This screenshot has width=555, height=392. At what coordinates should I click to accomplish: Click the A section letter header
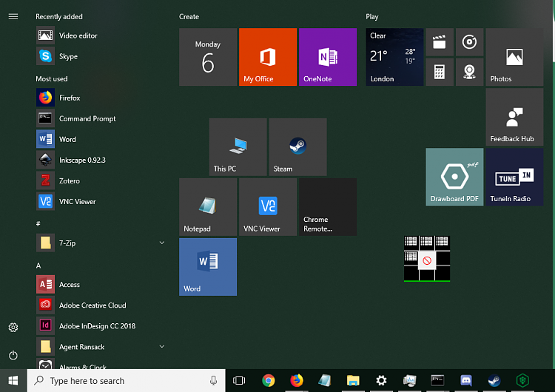click(x=38, y=266)
